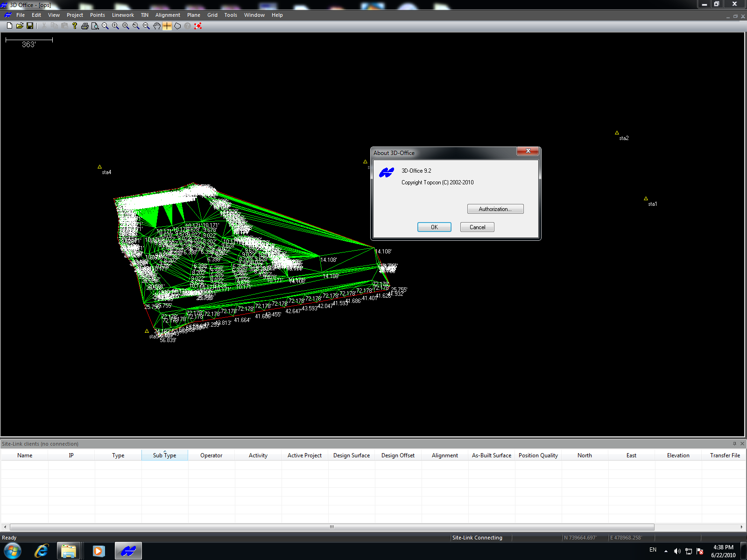Image resolution: width=747 pixels, height=560 pixels.
Task: Open Windows Explorer from the taskbar
Action: (x=69, y=551)
